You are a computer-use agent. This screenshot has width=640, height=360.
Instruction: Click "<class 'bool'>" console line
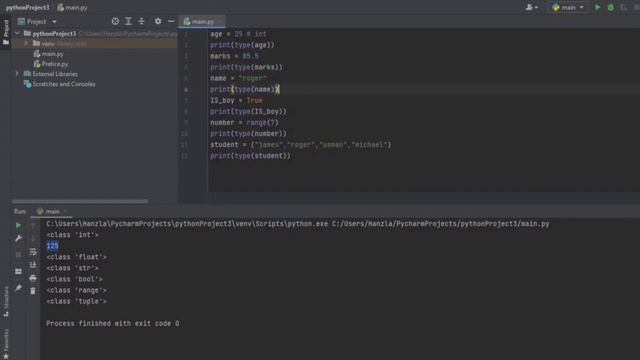(x=74, y=279)
